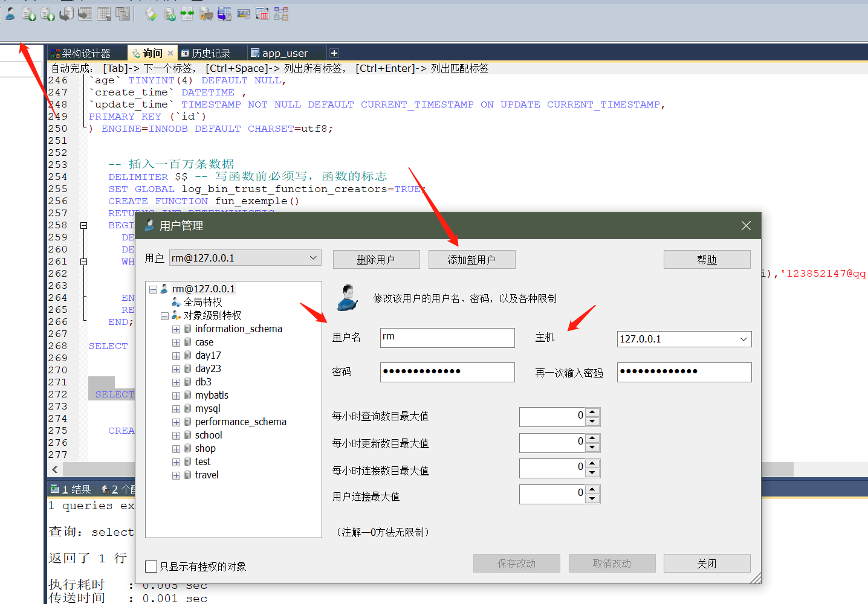Open the schema designer diagram toolbar icon
Image resolution: width=868 pixels, height=604 pixels.
[x=281, y=13]
